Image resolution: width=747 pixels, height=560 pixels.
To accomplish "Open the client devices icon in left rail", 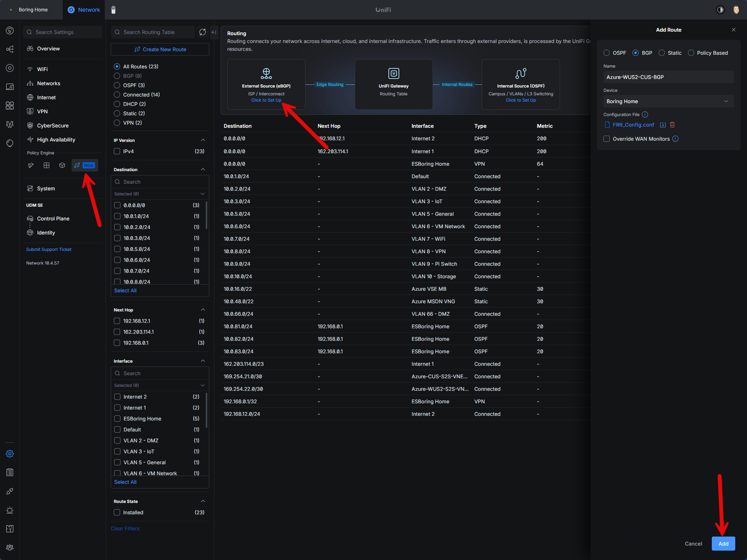I will point(10,87).
